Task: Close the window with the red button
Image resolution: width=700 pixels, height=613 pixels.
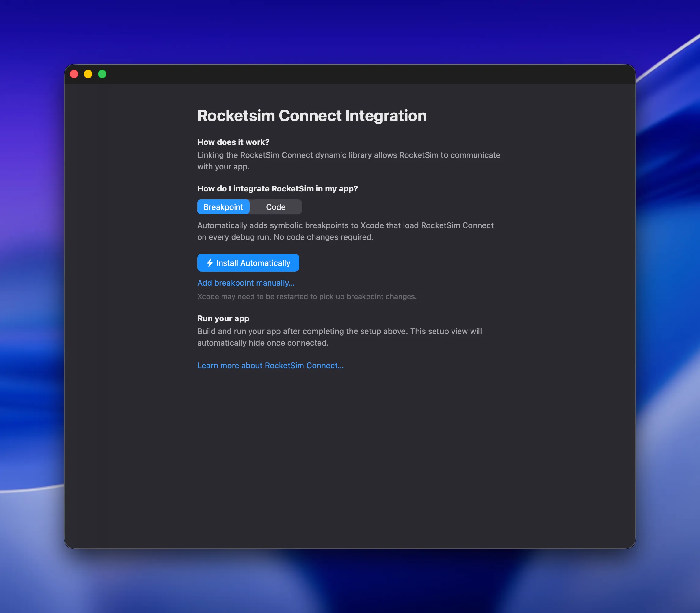Action: pyautogui.click(x=74, y=74)
